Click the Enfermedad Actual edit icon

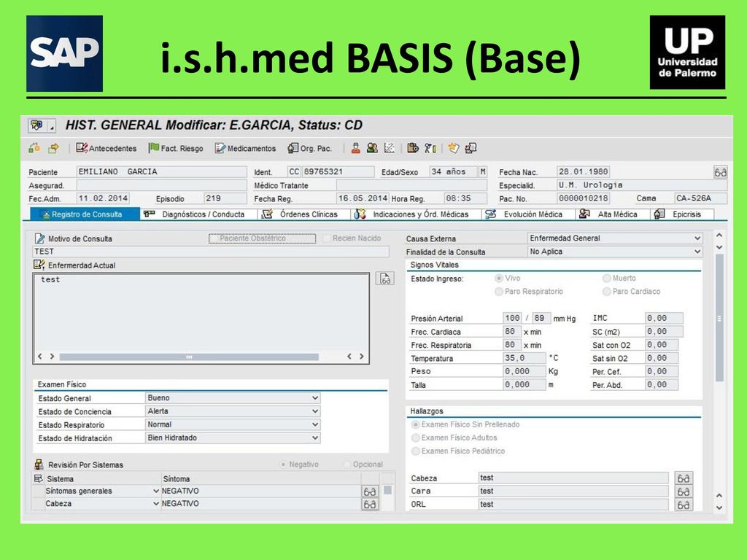(x=39, y=265)
